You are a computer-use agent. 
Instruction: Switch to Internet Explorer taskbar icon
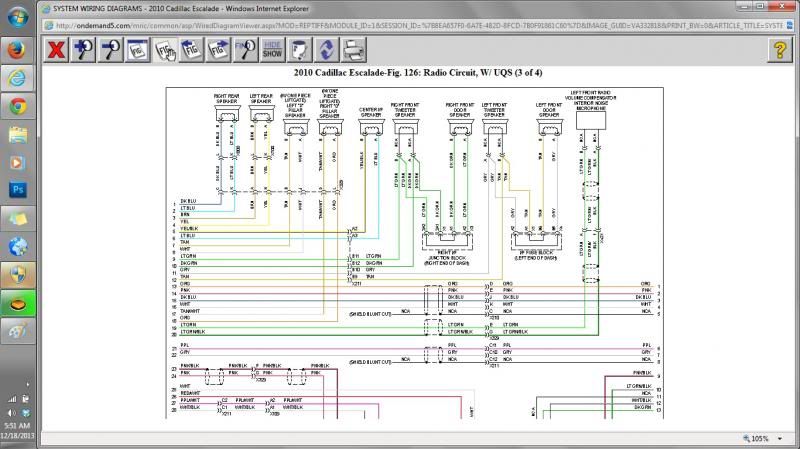click(x=17, y=78)
